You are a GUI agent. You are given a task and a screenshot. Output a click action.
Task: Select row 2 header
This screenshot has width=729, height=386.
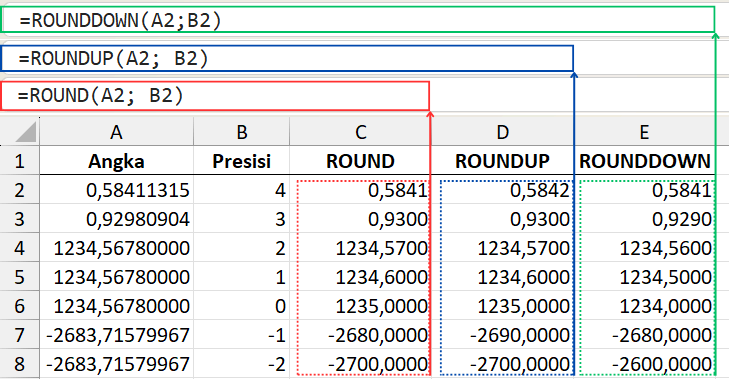tap(20, 190)
